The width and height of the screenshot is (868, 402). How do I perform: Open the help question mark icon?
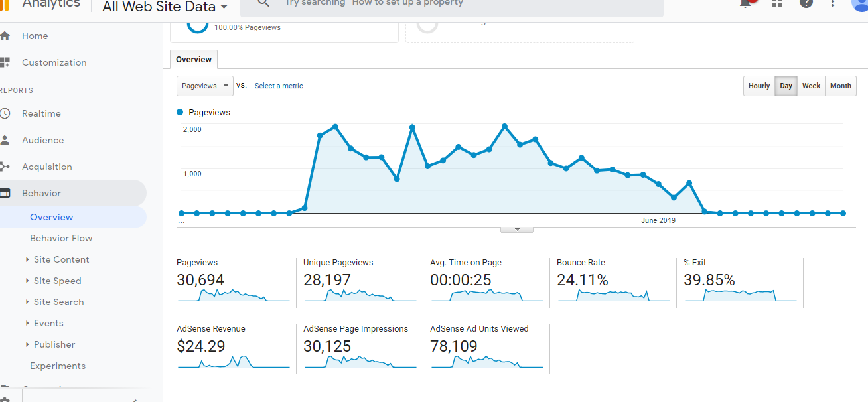click(806, 3)
